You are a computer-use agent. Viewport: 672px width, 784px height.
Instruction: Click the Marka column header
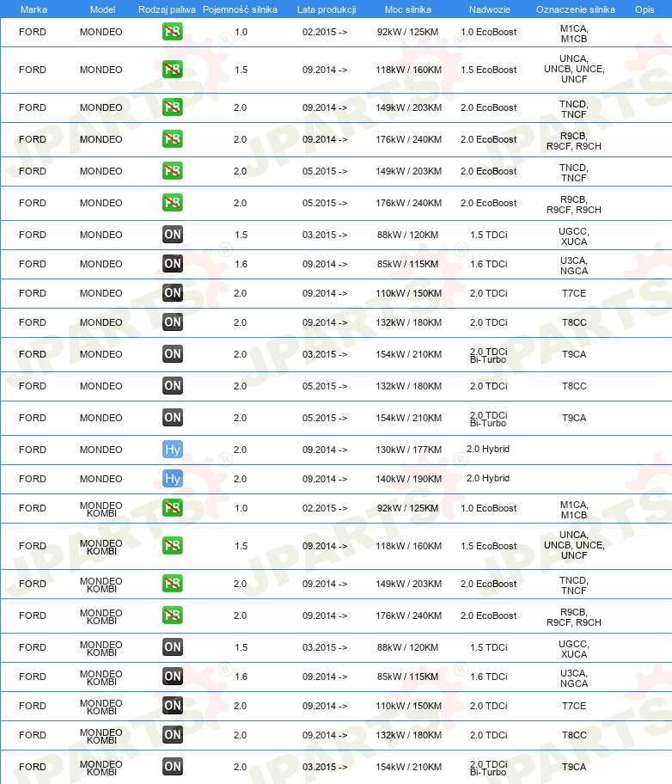pos(34,9)
